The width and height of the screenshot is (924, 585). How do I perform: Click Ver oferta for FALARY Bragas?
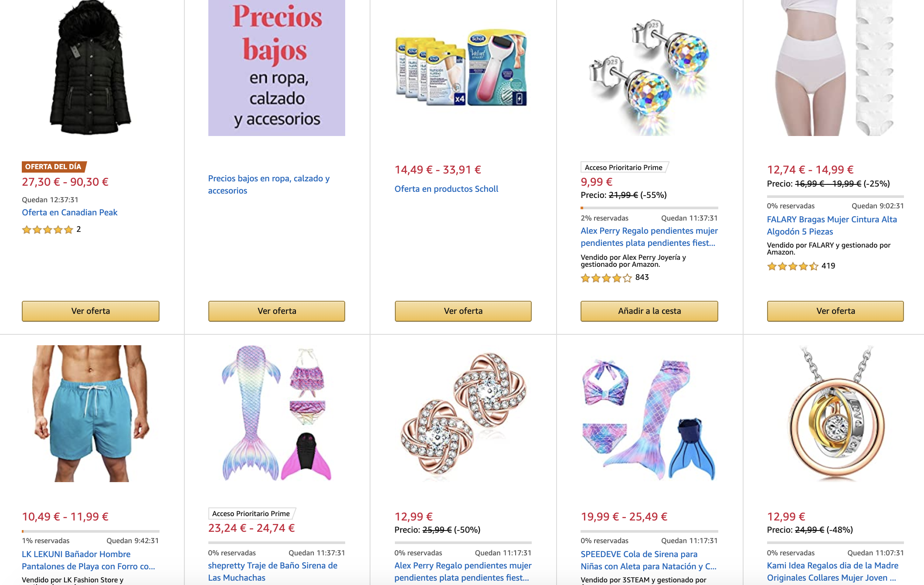click(x=836, y=311)
